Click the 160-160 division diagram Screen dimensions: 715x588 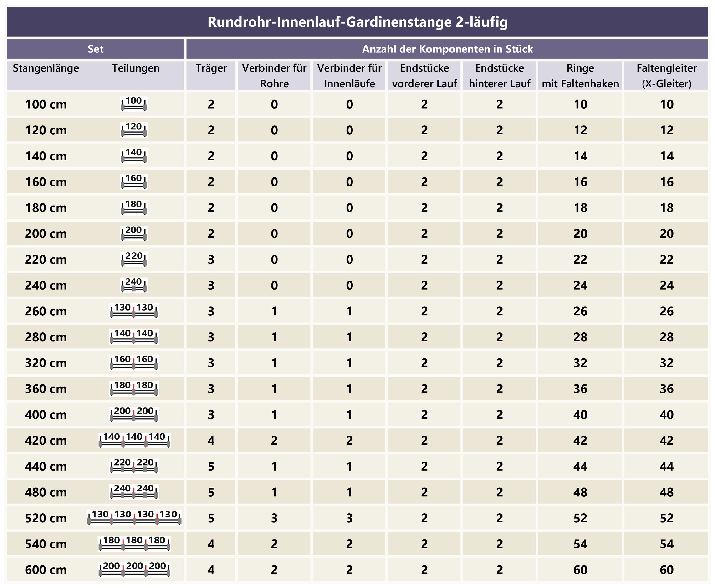pos(134,362)
